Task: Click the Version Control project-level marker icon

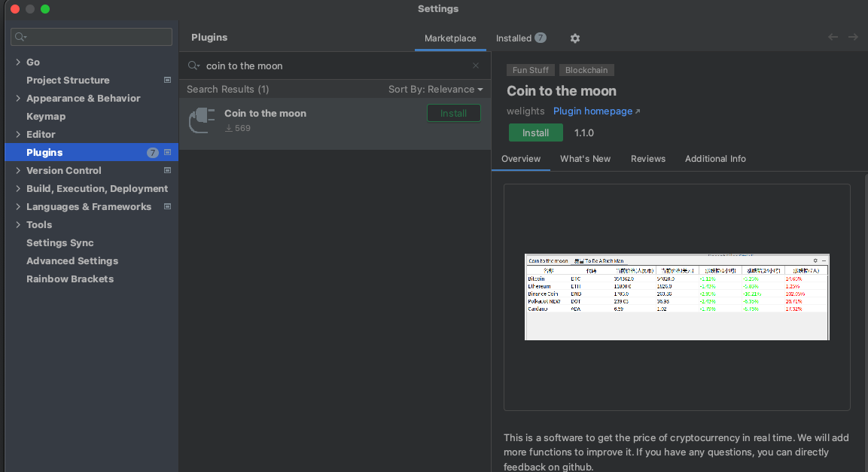Action: click(167, 170)
